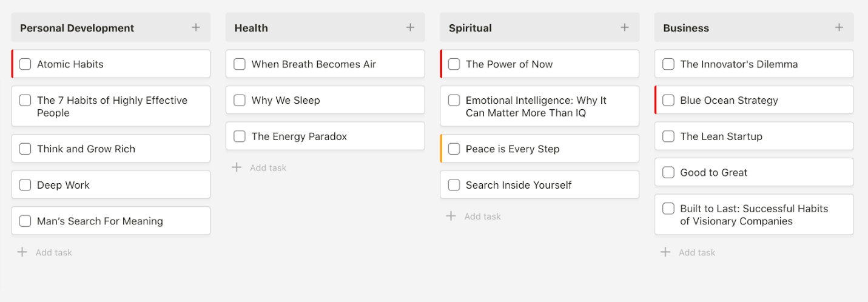Click the plus icon in Business header
This screenshot has height=302, width=868.
[839, 27]
